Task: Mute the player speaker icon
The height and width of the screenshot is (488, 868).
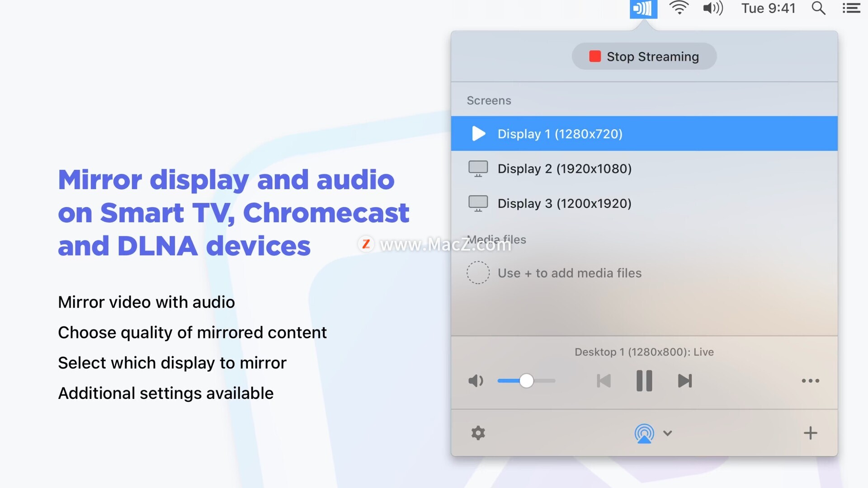Action: click(x=476, y=381)
